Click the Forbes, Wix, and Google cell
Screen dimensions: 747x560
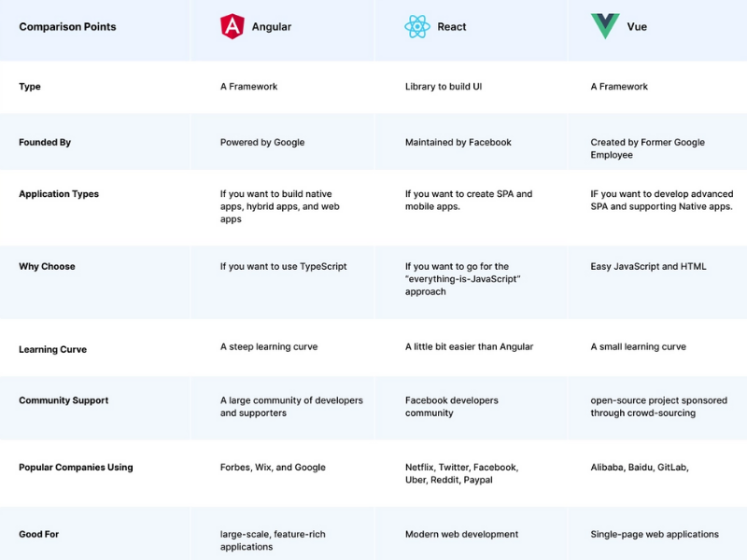(x=273, y=468)
